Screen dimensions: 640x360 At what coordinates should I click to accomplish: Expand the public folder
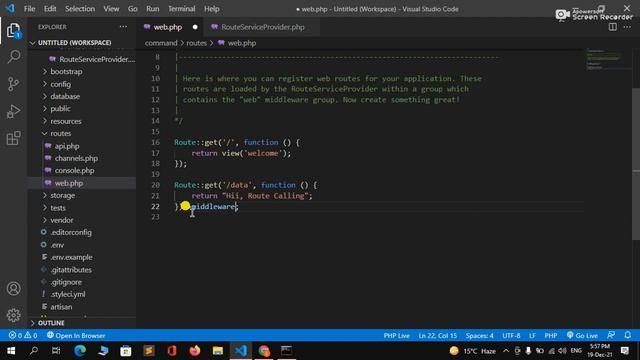tap(60, 109)
